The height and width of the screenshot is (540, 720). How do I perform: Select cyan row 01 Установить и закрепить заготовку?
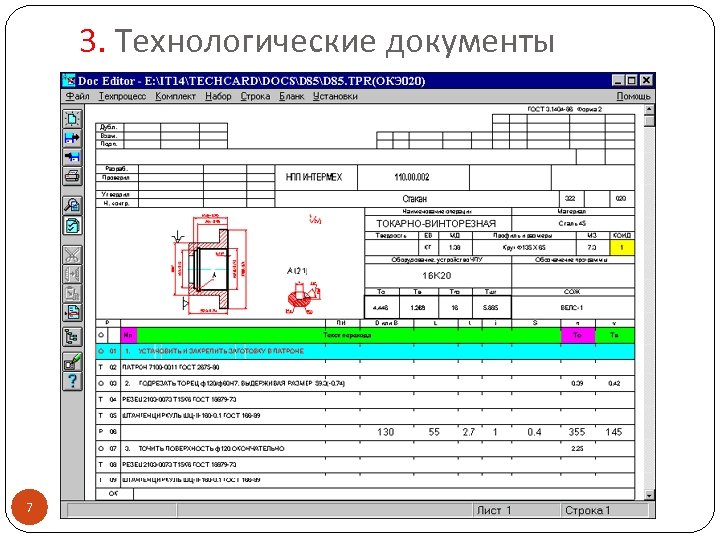pyautogui.click(x=365, y=351)
